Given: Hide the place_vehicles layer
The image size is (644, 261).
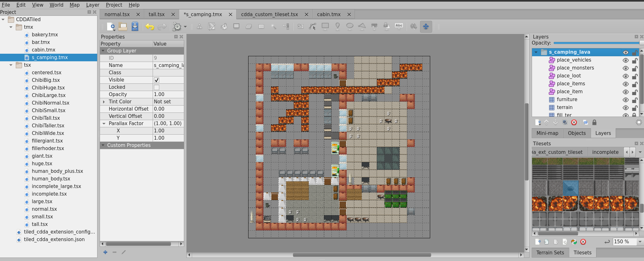Looking at the screenshot, I should tap(626, 60).
